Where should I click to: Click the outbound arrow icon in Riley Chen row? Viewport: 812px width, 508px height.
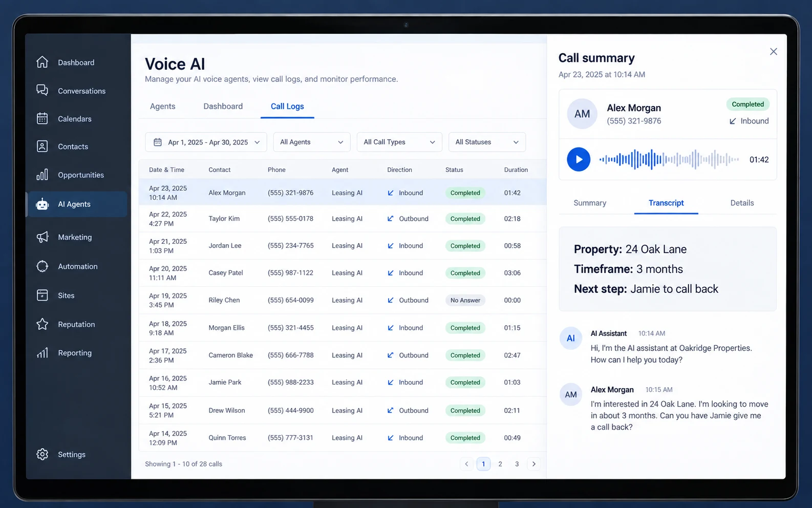[x=391, y=300]
